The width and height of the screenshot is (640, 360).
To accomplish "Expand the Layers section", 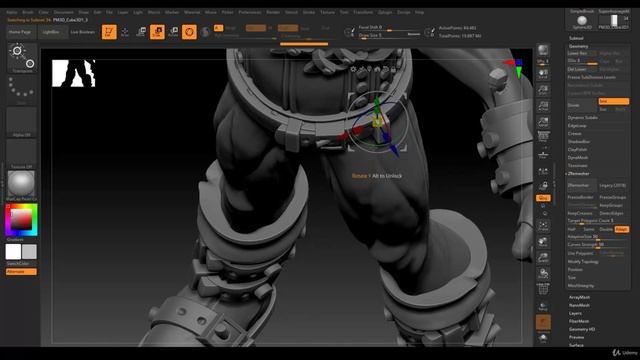I will tap(575, 313).
